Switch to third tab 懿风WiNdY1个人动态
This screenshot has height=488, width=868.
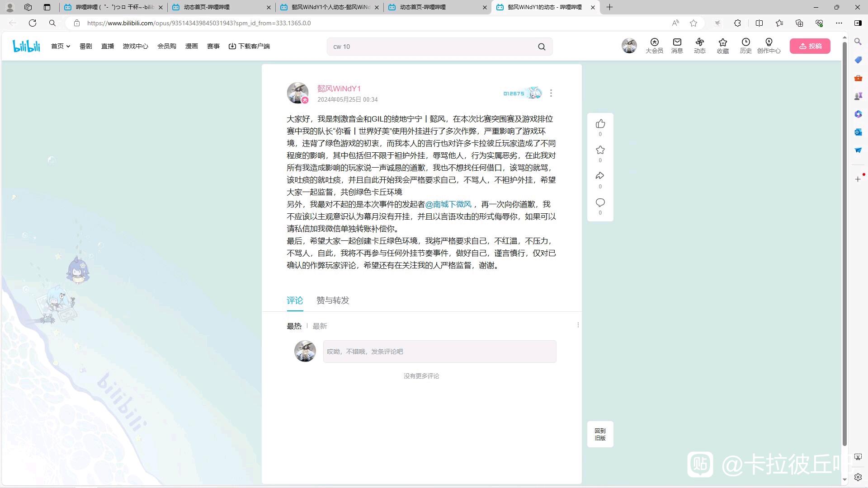coord(330,7)
